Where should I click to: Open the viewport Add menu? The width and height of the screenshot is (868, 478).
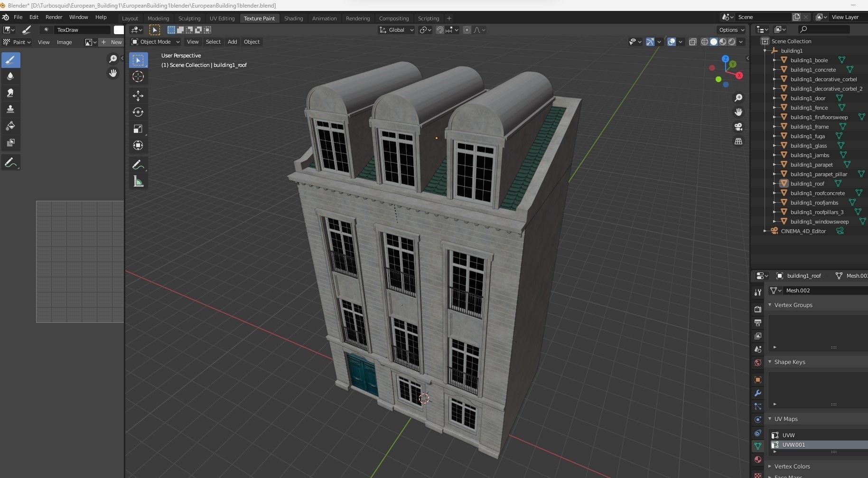click(232, 42)
